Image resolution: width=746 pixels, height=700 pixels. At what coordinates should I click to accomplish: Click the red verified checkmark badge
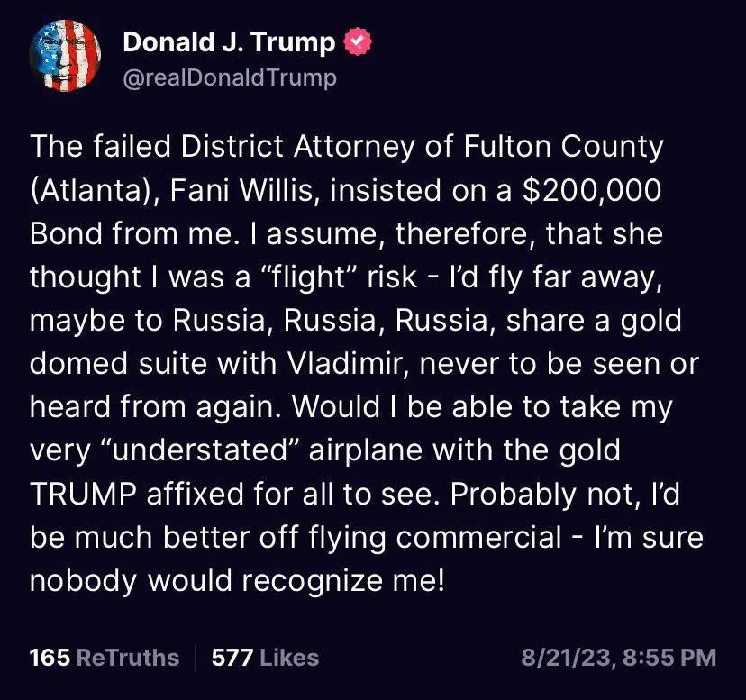pos(358,41)
